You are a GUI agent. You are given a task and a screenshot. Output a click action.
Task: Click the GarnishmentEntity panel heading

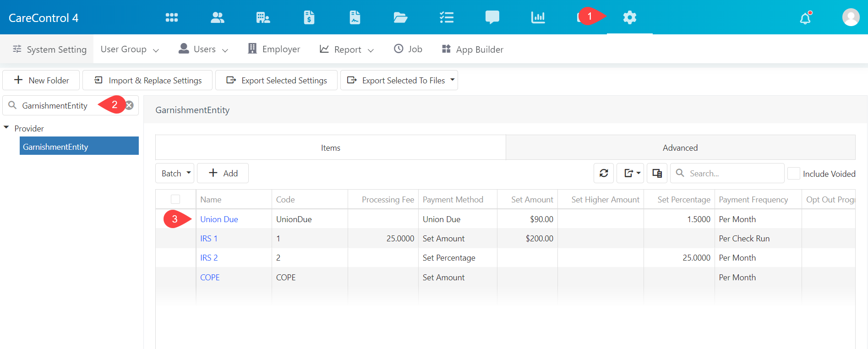(192, 110)
